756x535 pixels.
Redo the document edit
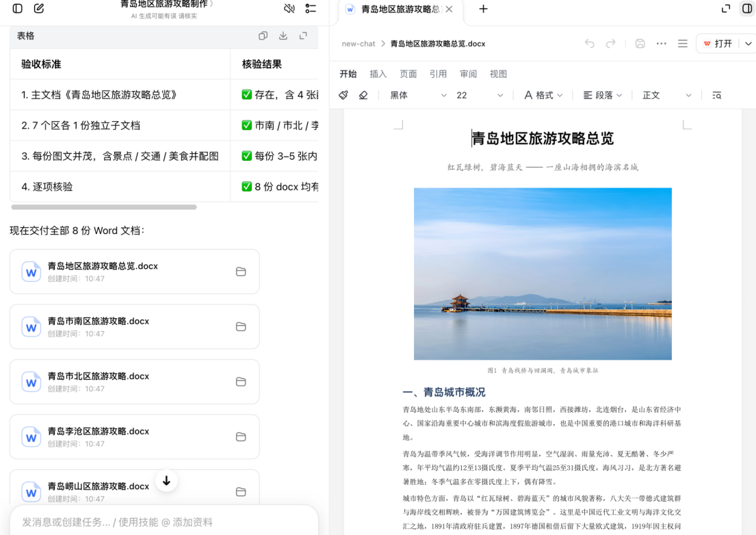click(611, 43)
